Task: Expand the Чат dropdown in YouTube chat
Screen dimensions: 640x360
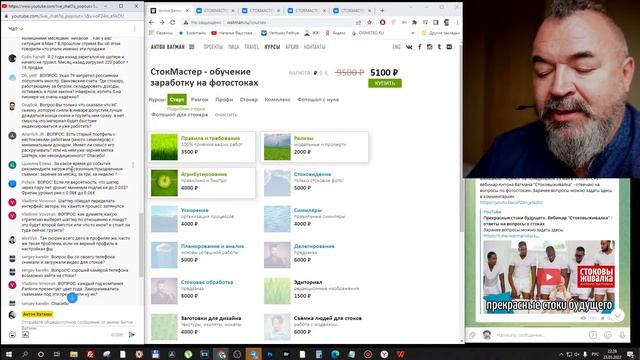Action: click(16, 29)
